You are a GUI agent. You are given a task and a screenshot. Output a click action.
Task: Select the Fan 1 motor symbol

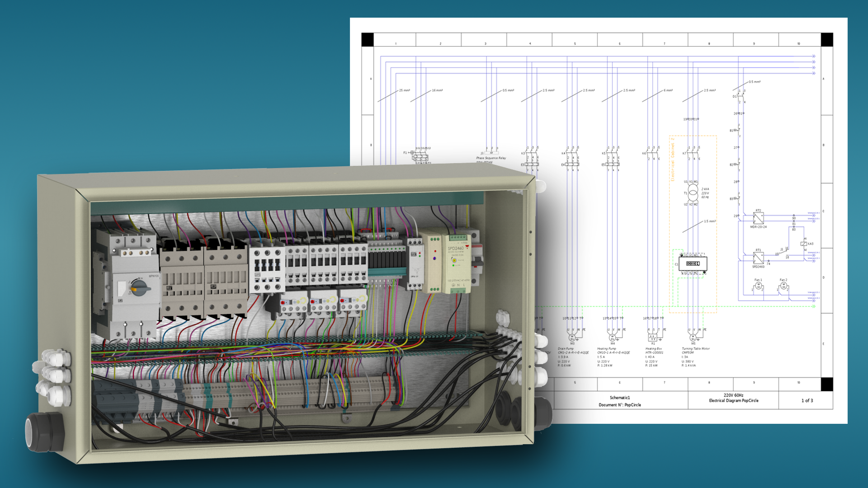click(759, 286)
